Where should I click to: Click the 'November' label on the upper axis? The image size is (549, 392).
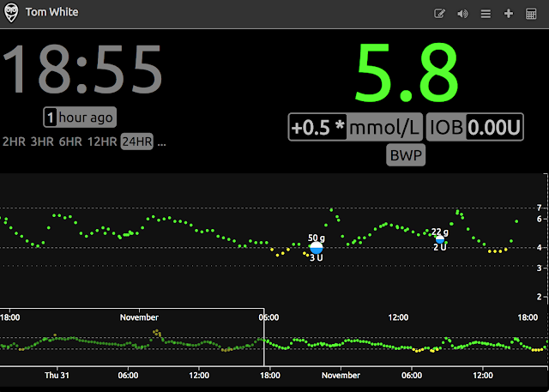[139, 317]
